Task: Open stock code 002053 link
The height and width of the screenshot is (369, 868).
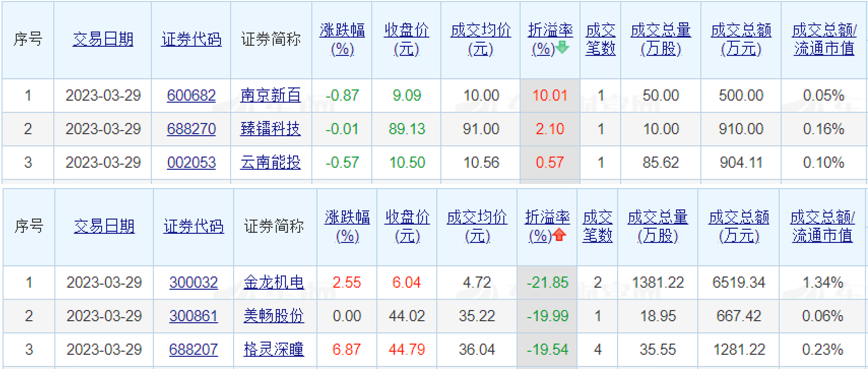Action: pyautogui.click(x=191, y=163)
